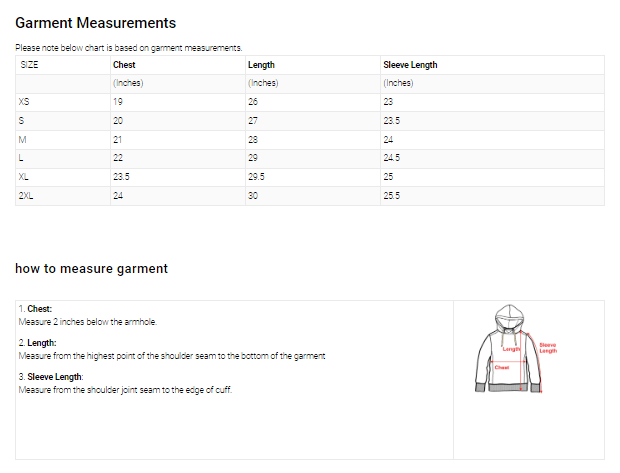Screen dimensions: 620x473
Task: Click the M size row label
Action: (23, 140)
